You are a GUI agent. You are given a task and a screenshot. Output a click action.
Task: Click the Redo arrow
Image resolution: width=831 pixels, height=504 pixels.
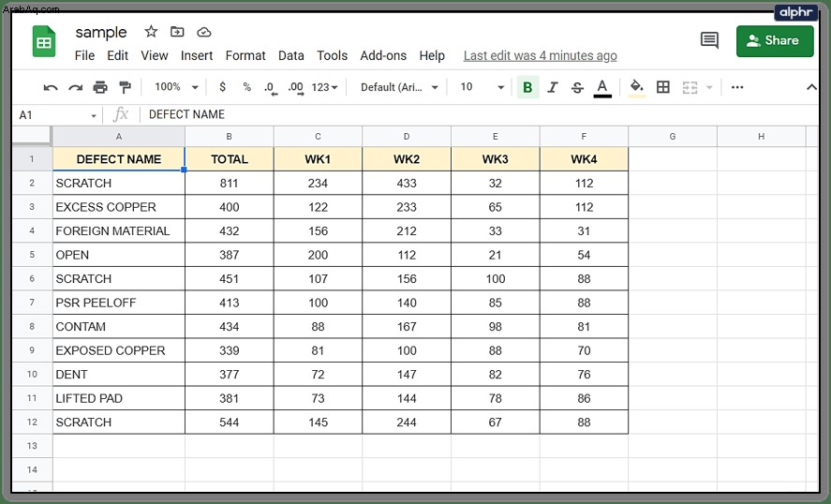[75, 87]
